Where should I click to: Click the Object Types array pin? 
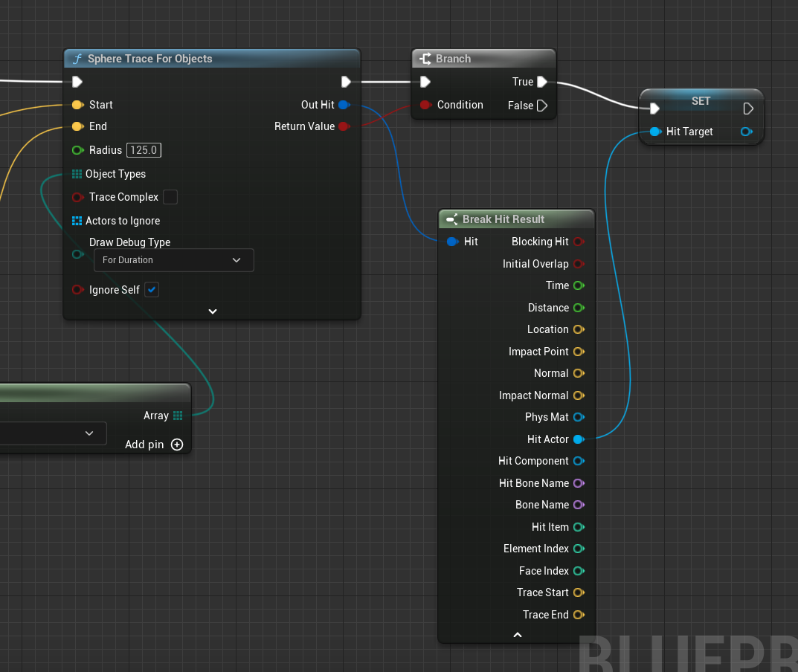(77, 174)
